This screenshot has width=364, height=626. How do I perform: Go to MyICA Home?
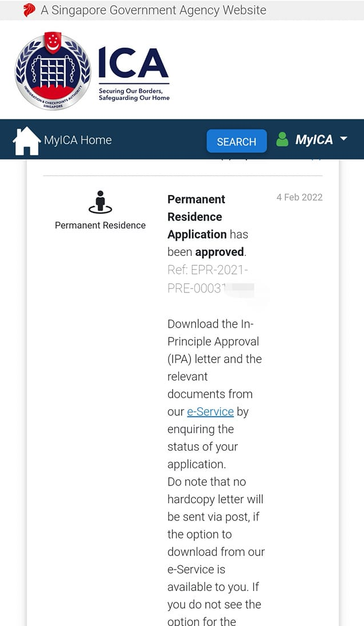[78, 140]
